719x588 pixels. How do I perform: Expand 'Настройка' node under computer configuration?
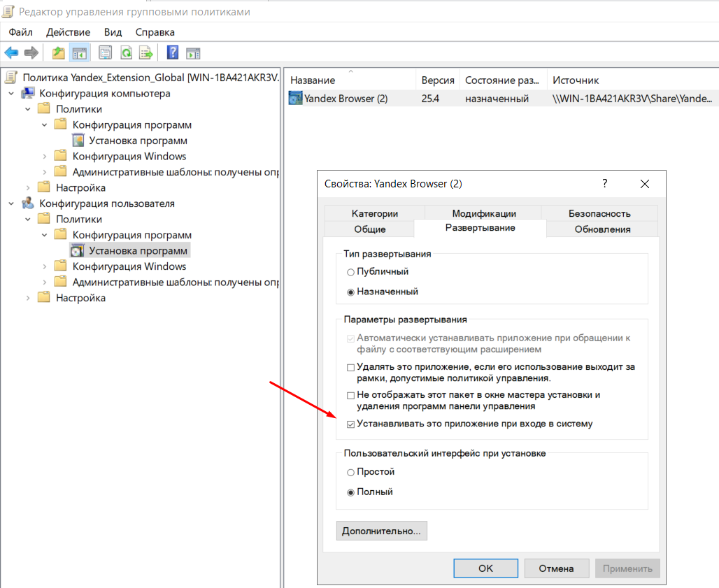[28, 187]
